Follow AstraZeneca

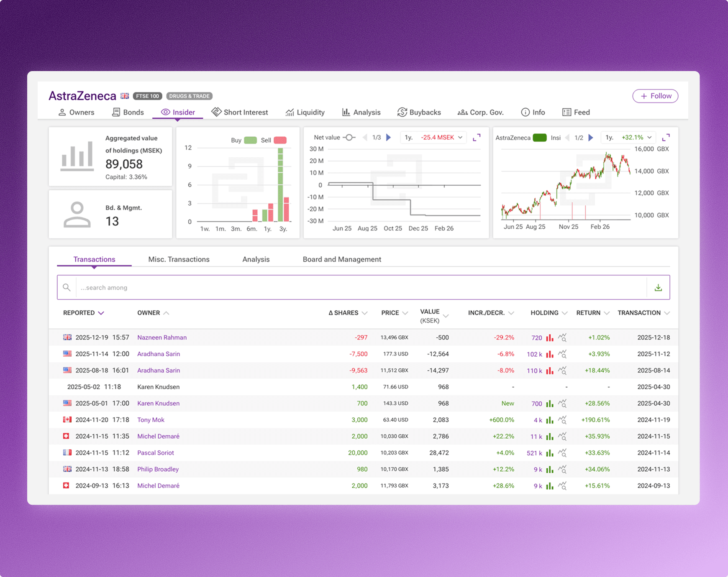coord(655,96)
